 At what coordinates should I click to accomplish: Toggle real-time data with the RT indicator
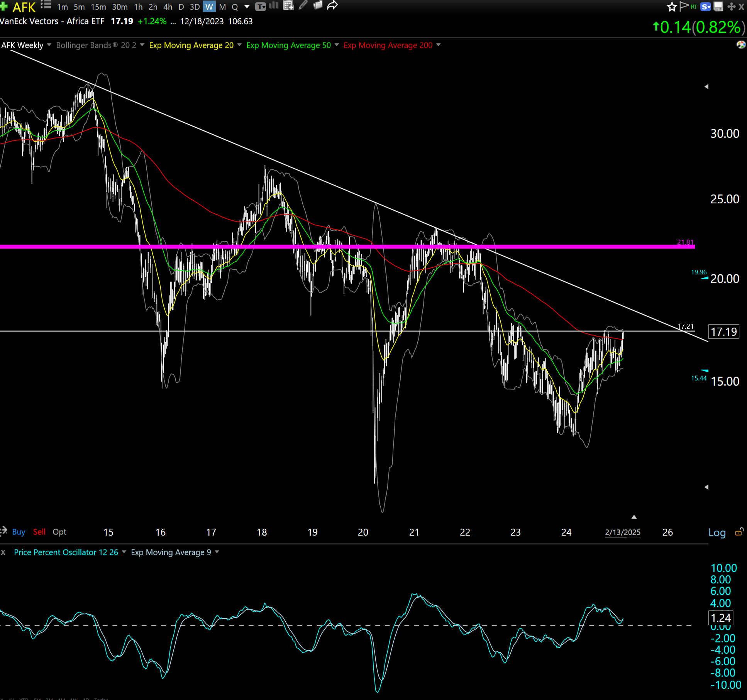coord(694,6)
